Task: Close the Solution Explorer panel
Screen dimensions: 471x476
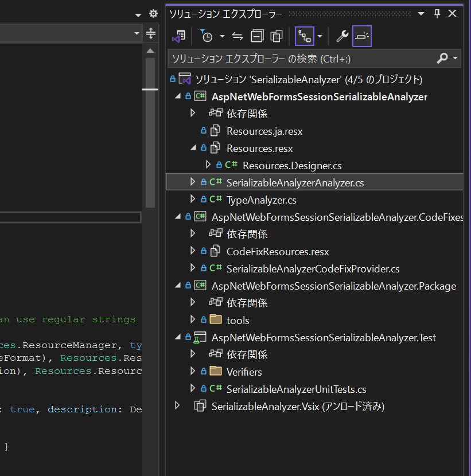Action: pyautogui.click(x=453, y=13)
